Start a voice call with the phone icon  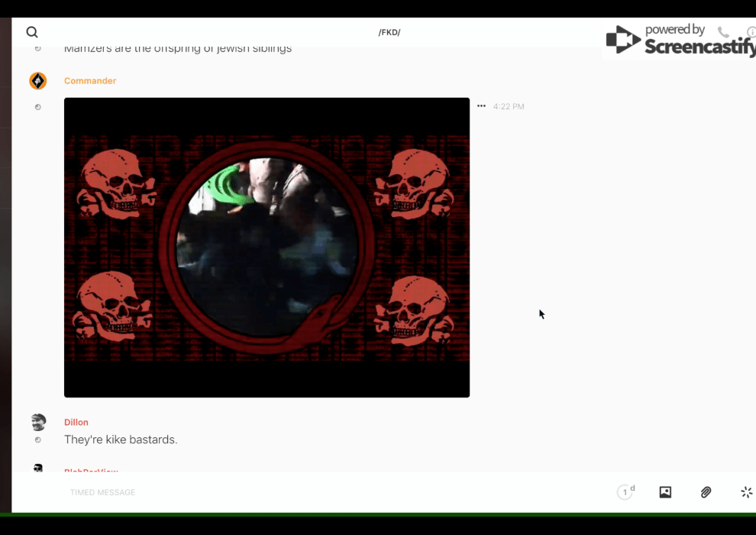(x=723, y=32)
